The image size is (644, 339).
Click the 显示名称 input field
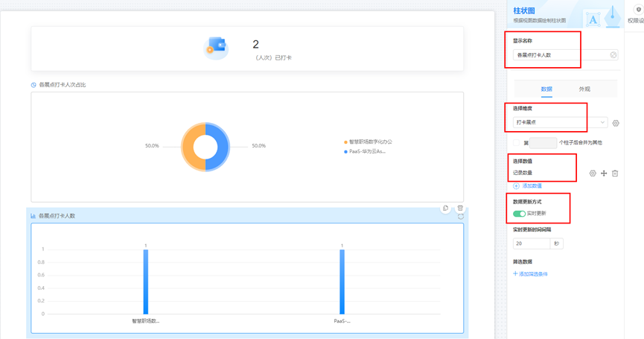(565, 54)
